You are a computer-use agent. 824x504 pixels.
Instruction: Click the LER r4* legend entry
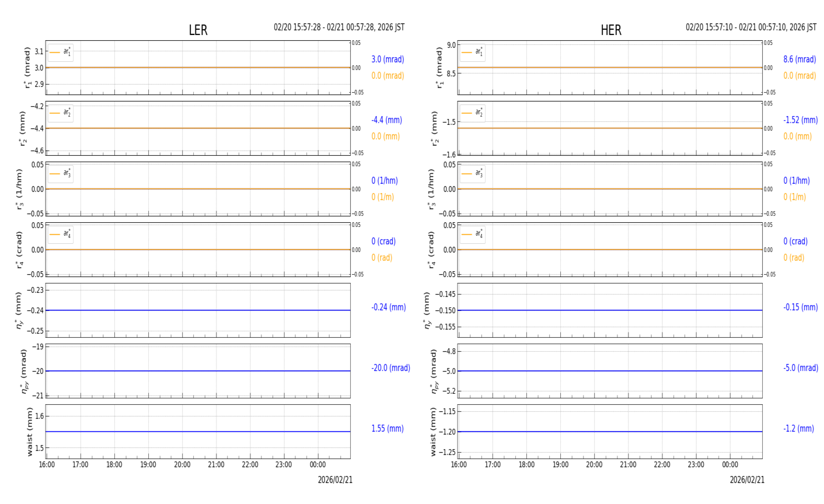[x=61, y=235]
